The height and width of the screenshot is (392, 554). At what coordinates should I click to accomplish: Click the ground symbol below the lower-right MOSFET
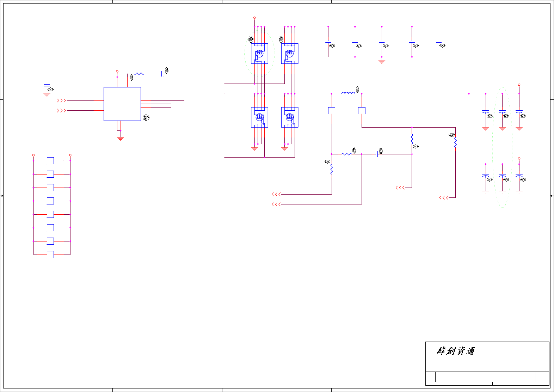point(285,148)
